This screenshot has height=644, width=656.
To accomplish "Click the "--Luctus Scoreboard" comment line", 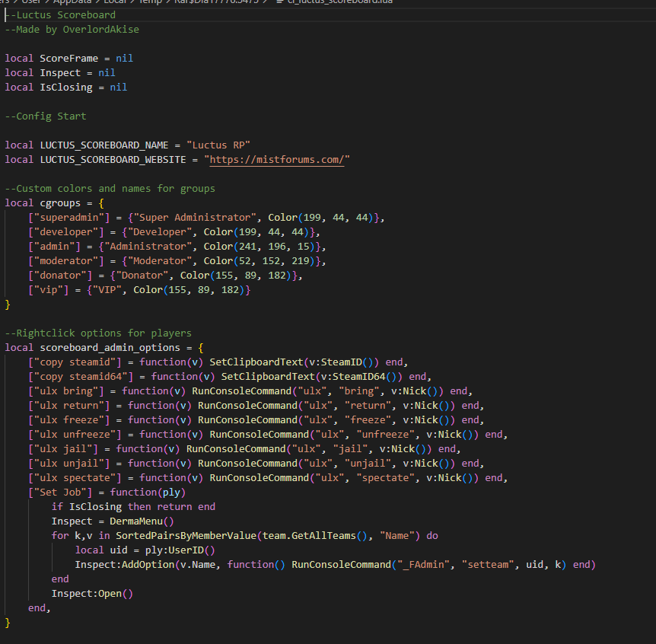I will click(60, 15).
